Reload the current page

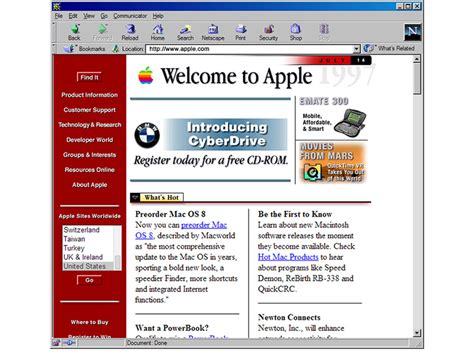click(130, 32)
